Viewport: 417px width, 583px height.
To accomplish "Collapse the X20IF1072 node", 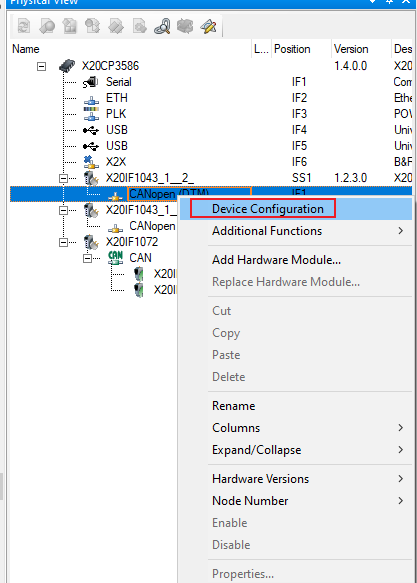I will pyautogui.click(x=64, y=242).
